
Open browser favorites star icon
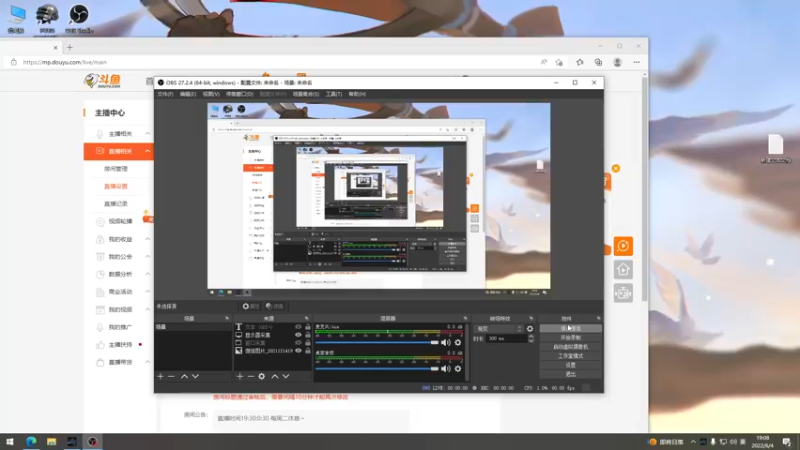click(580, 62)
